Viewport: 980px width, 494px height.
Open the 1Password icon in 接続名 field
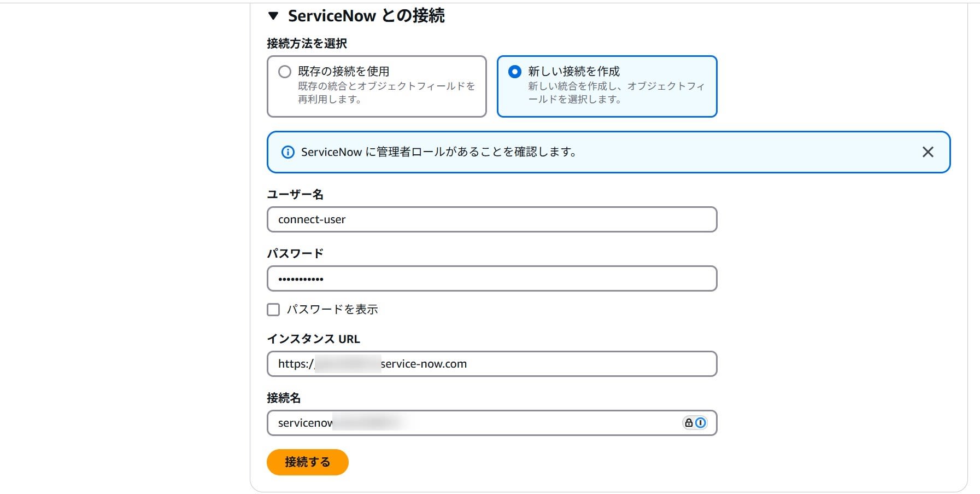point(701,423)
